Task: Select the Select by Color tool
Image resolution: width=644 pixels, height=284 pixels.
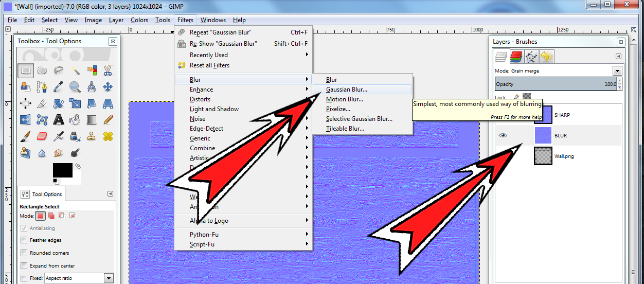Action: click(92, 70)
